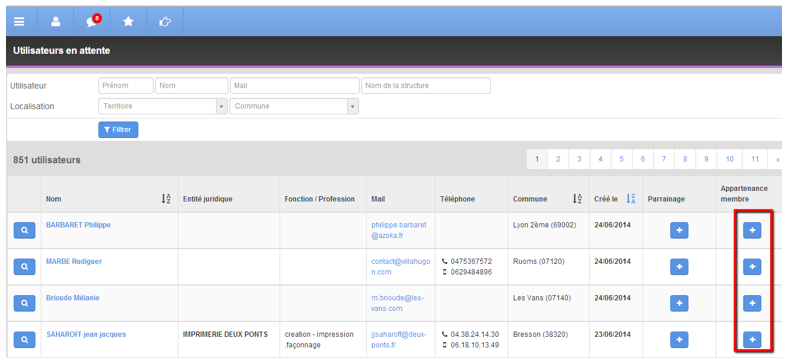Focus the Nom filter input field
The image size is (789, 362).
192,86
